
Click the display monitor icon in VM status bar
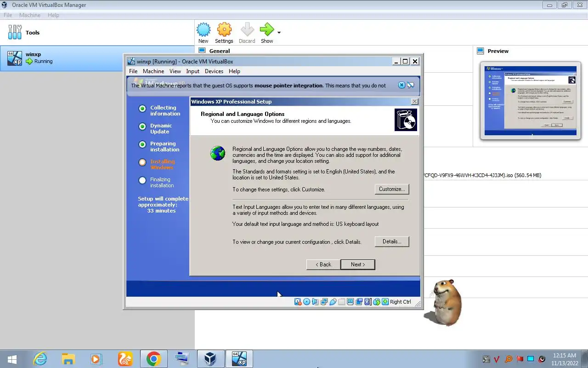pyautogui.click(x=350, y=302)
